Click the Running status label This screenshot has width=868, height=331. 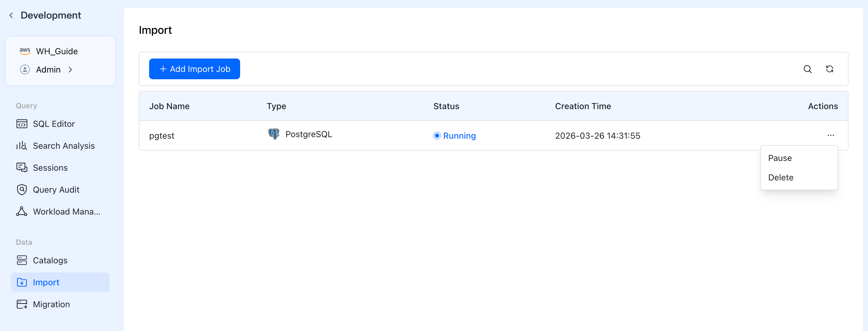coord(459,136)
